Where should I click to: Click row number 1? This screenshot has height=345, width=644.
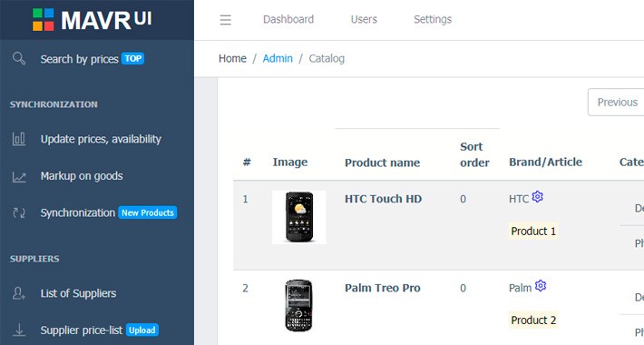(245, 199)
